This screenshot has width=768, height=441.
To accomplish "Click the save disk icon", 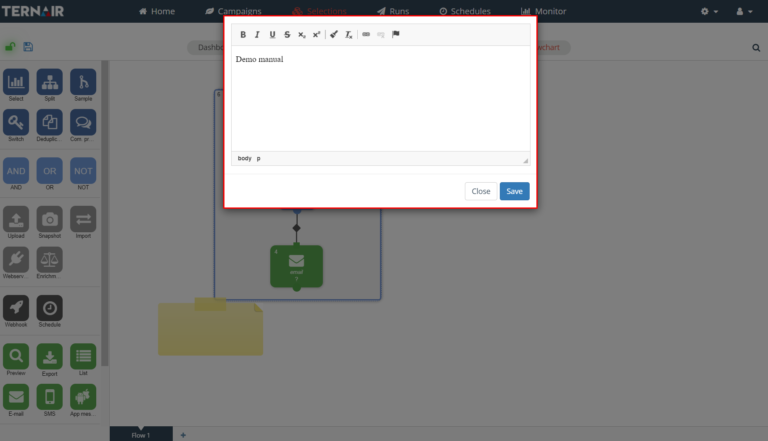I will click(28, 47).
